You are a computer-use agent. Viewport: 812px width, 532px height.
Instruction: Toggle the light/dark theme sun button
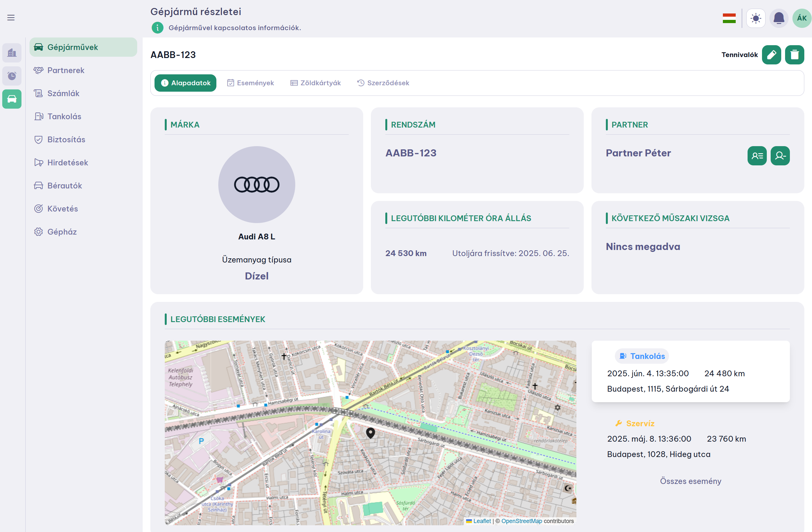pos(756,18)
